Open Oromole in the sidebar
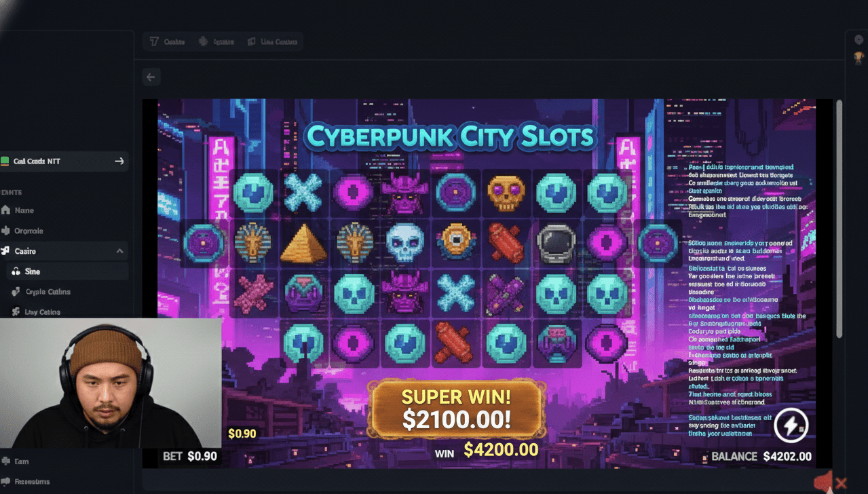This screenshot has width=868, height=494. [23, 231]
